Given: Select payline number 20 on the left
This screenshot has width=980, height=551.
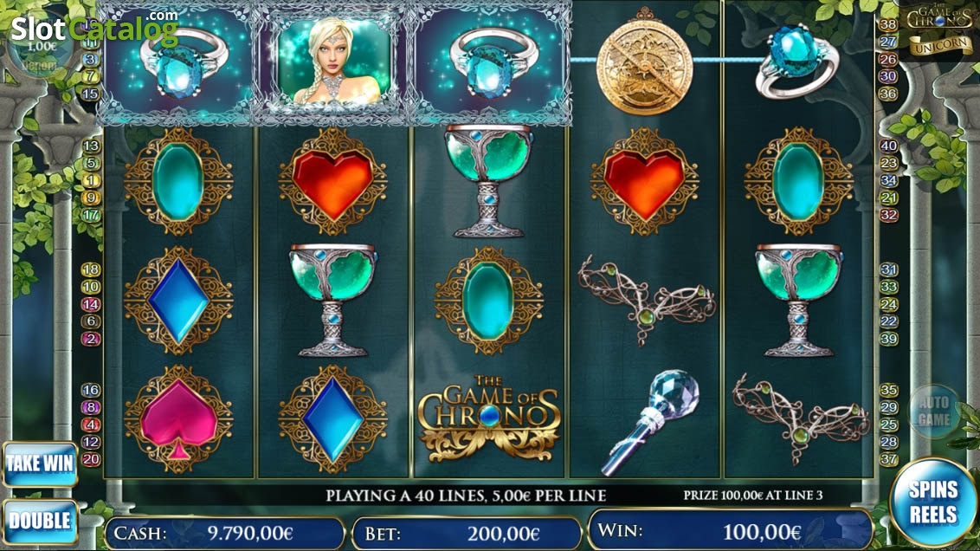Looking at the screenshot, I should pos(91,459).
